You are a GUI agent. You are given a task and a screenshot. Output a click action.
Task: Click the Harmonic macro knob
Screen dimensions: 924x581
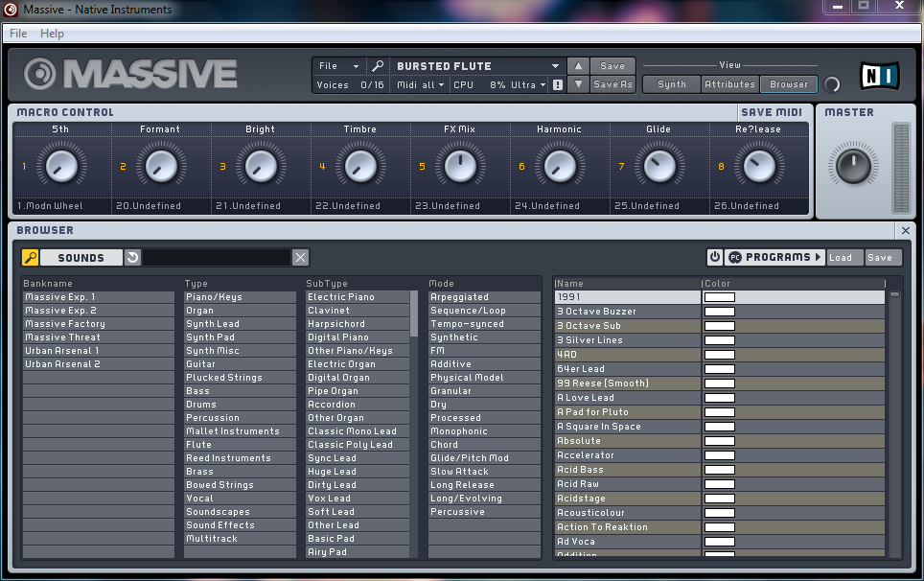[x=559, y=167]
